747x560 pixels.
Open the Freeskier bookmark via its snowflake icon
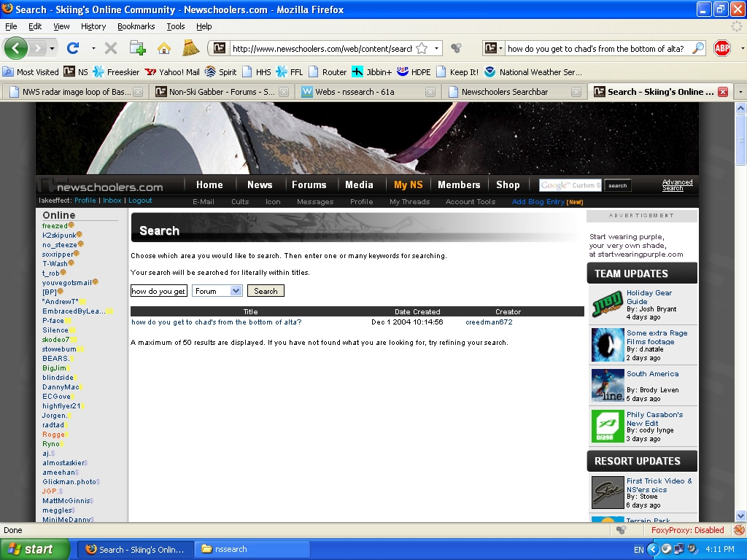tap(98, 71)
